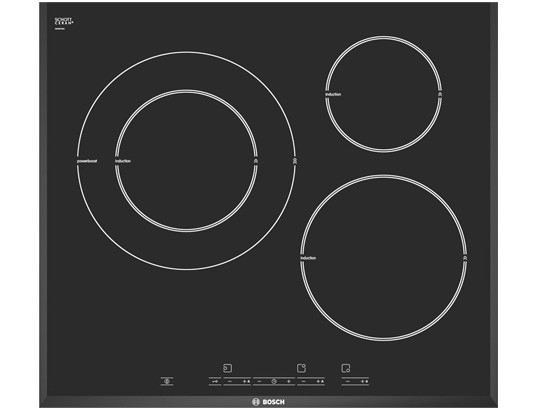Increase the timer with the plus key
Image resolution: width=537 pixels, height=410 pixels.
tap(289, 381)
